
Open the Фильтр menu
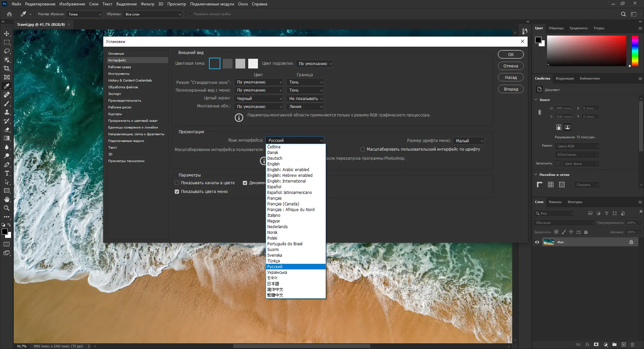pyautogui.click(x=148, y=4)
